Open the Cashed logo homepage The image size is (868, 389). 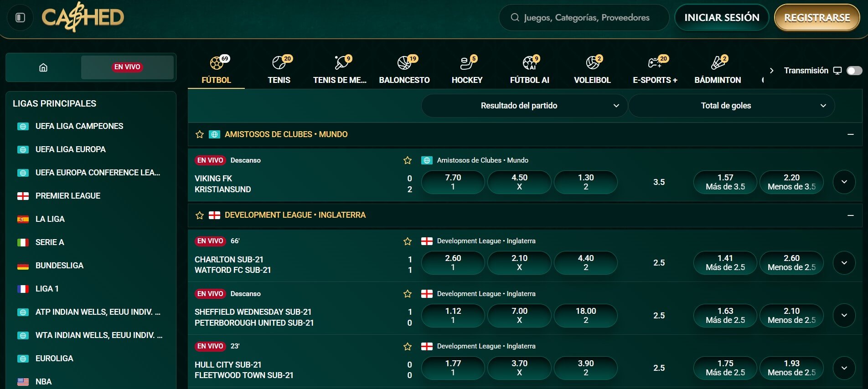pos(83,17)
